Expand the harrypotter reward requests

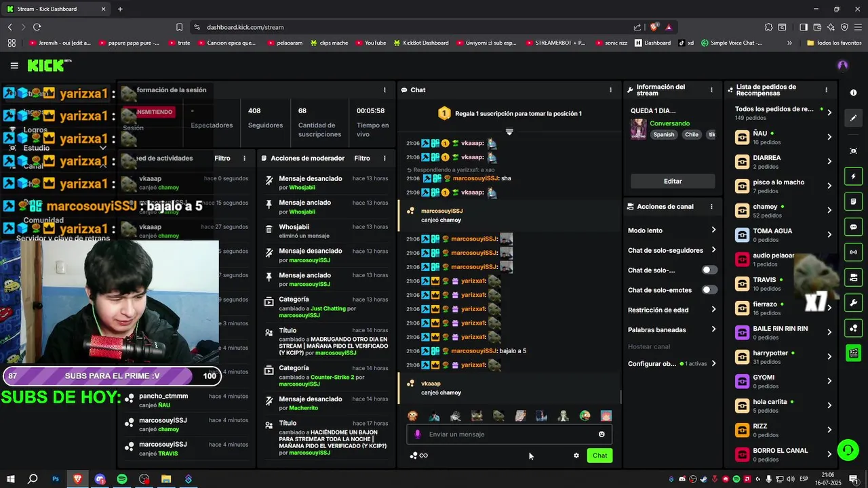pos(829,357)
